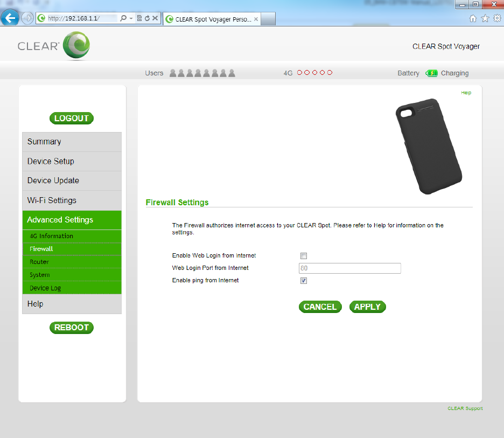
Task: Click the CANCEL button
Action: [x=320, y=307]
